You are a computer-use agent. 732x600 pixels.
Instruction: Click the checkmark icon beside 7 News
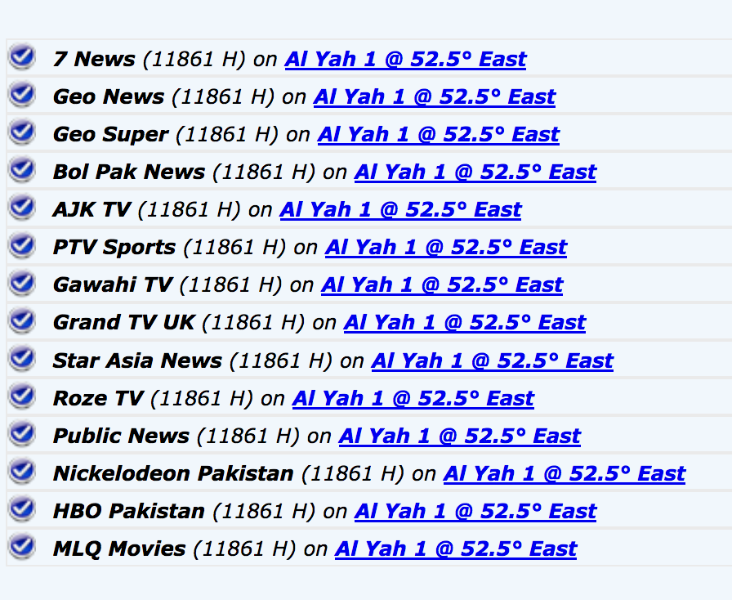22,57
